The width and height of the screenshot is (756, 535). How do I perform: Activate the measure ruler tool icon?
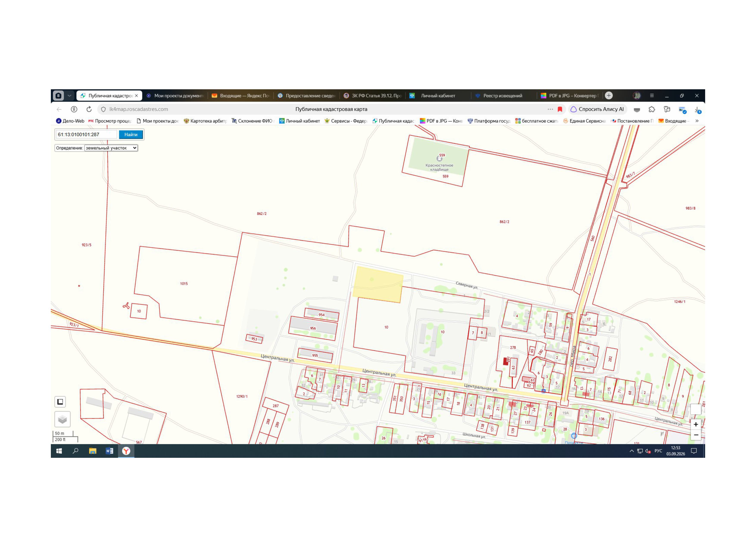60,402
